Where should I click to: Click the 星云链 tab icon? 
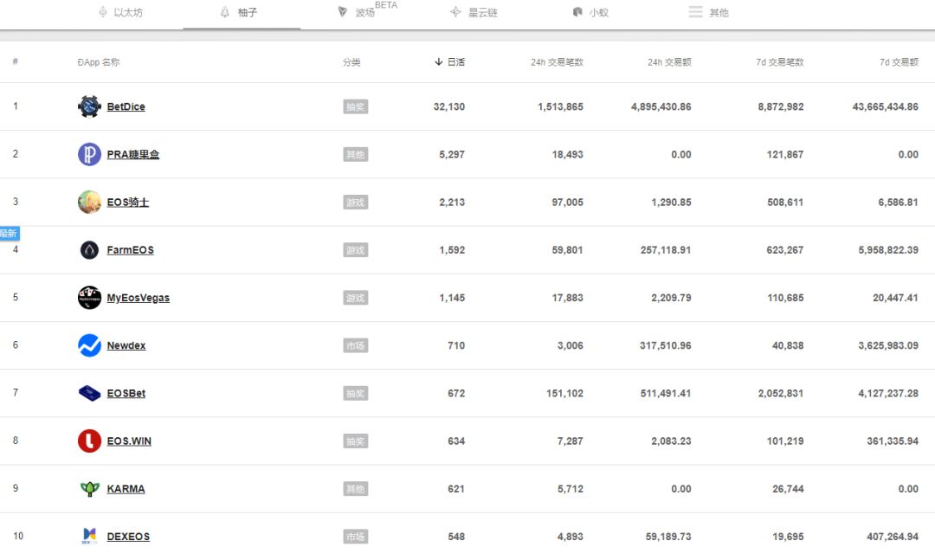point(455,12)
